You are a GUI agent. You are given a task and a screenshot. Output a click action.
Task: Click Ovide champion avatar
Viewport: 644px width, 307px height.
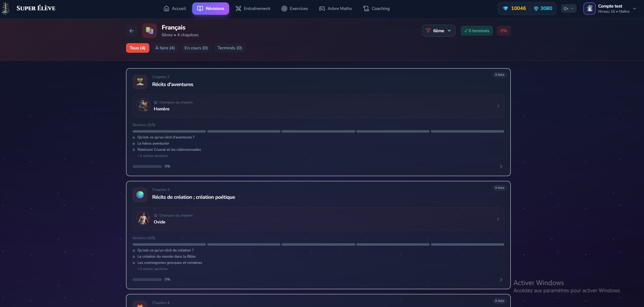[x=143, y=219]
